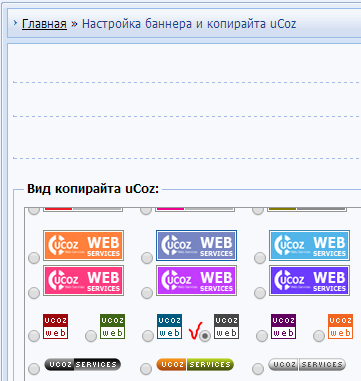The image size is (361, 381).
Task: Click the orange ucoz web badge
Action: tap(340, 326)
